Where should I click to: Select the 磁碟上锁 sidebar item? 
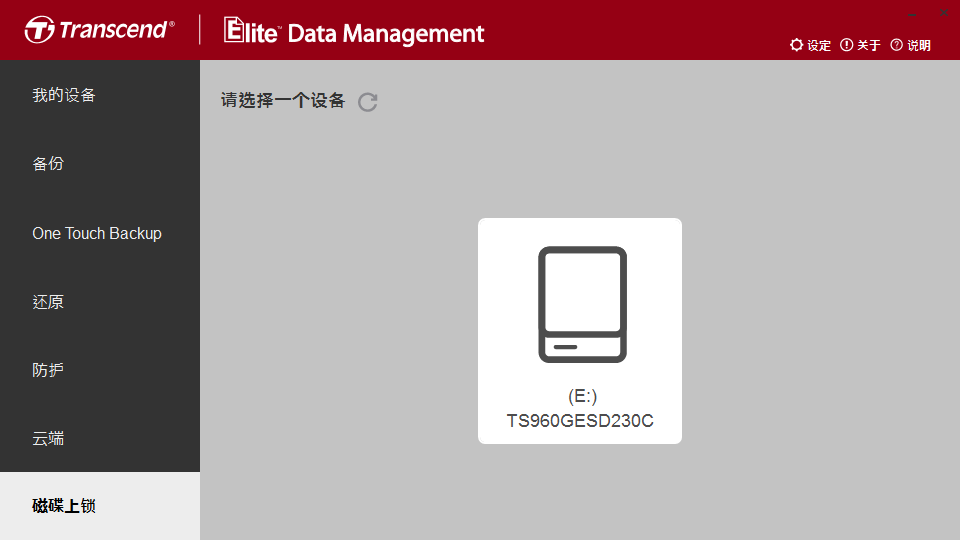coord(100,506)
